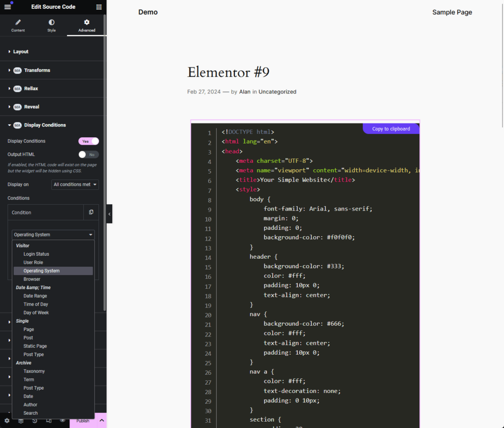504x428 pixels.
Task: Open responsive mode icon in footer
Action: 49,421
